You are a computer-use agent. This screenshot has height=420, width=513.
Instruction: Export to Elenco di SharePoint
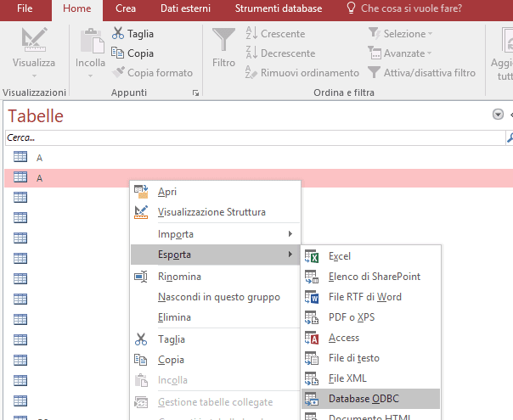pyautogui.click(x=370, y=277)
